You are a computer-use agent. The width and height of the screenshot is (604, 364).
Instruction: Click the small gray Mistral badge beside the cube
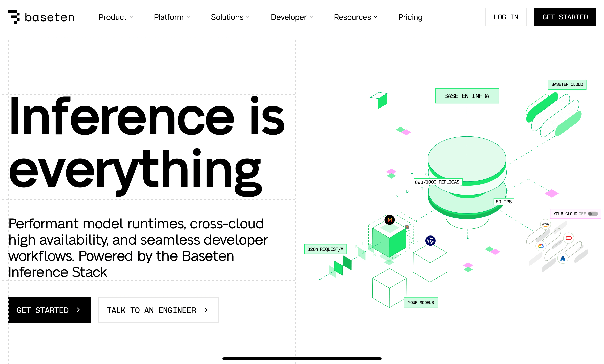pyautogui.click(x=407, y=227)
